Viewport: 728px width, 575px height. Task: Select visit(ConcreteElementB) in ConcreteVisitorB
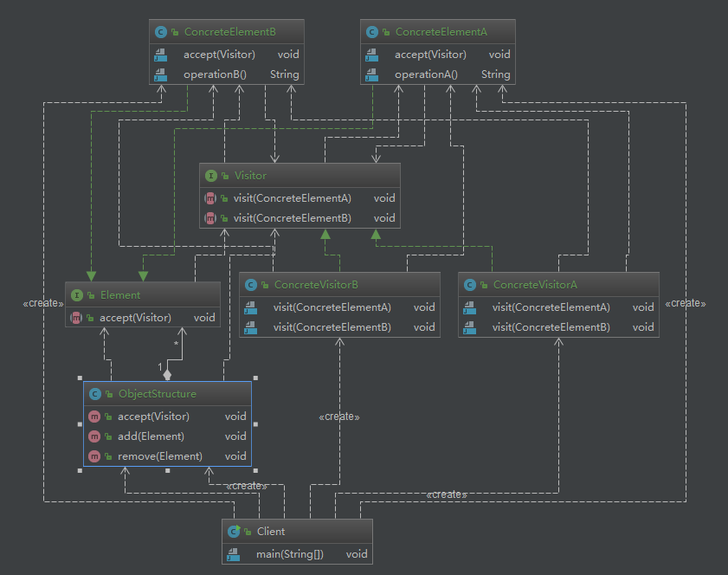[332, 327]
